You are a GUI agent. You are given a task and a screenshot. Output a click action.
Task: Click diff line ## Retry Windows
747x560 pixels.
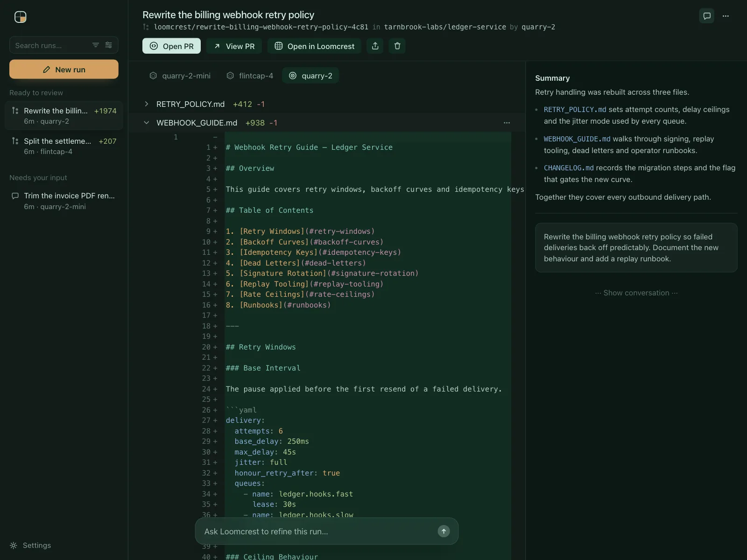pyautogui.click(x=261, y=347)
